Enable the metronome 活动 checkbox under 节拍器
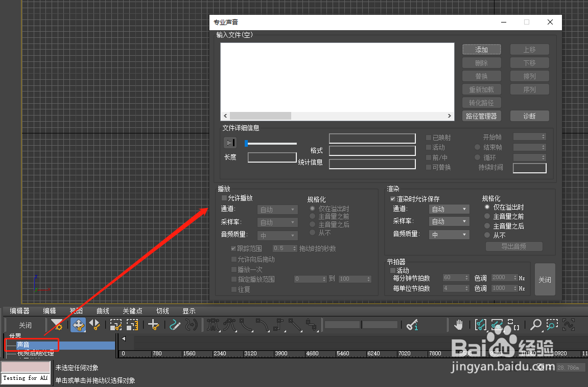 393,270
